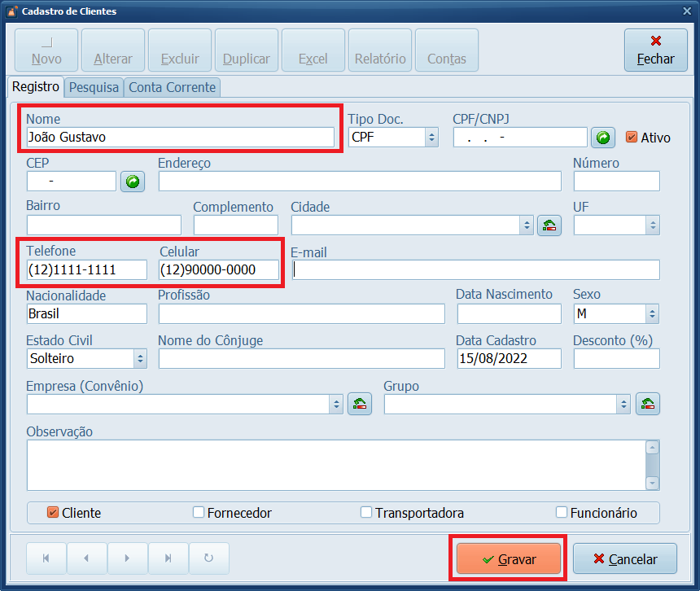Image resolution: width=700 pixels, height=591 pixels.
Task: Click the green CEP search arrow icon
Action: (132, 182)
